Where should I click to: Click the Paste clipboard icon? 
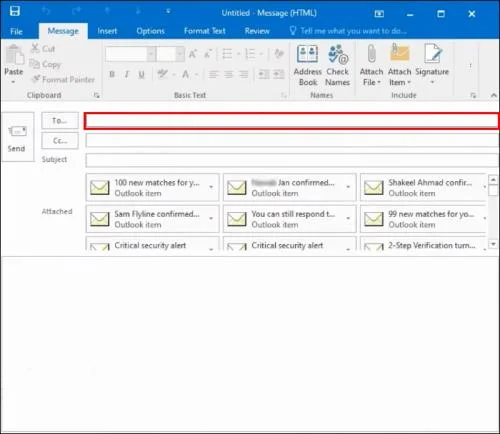14,55
